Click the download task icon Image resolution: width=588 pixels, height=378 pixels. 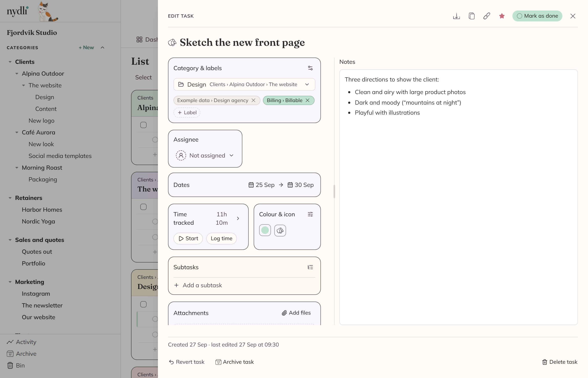click(x=456, y=16)
